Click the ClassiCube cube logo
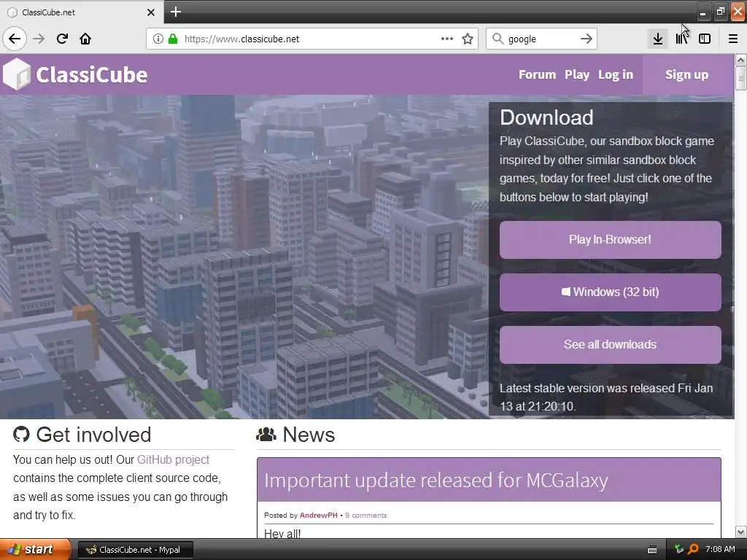The image size is (747, 560). tap(17, 74)
